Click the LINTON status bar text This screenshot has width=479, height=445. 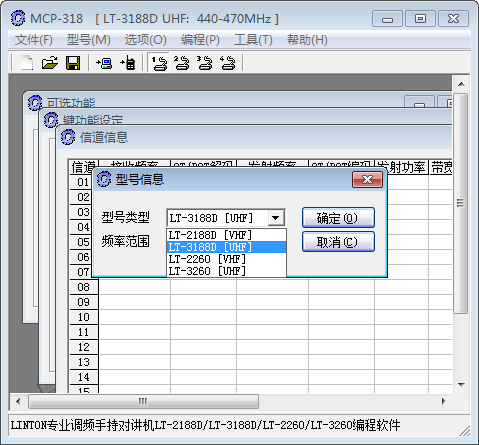[205, 425]
